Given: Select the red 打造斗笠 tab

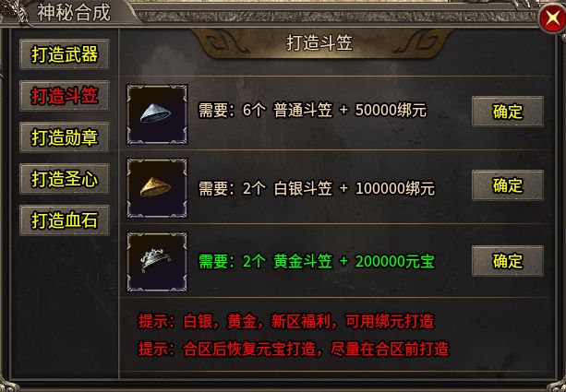Looking at the screenshot, I should pos(65,96).
